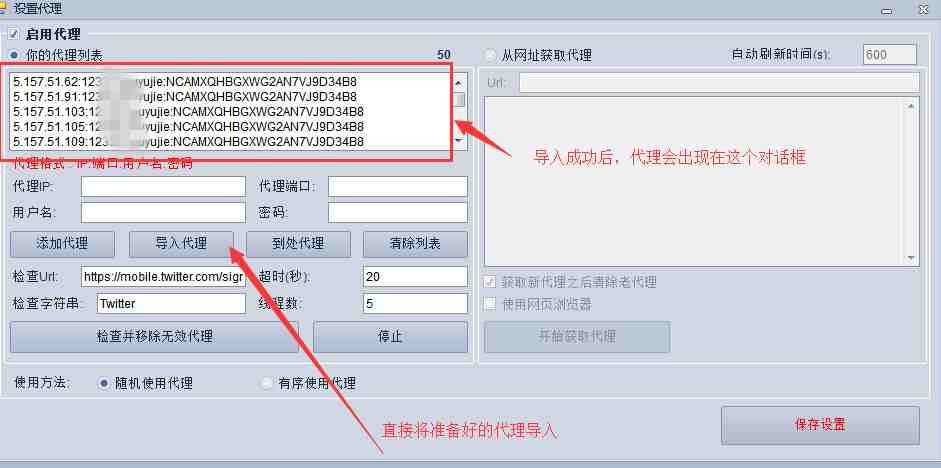Click the 检查Url text field
Image resolution: width=941 pixels, height=468 pixels.
click(x=163, y=277)
